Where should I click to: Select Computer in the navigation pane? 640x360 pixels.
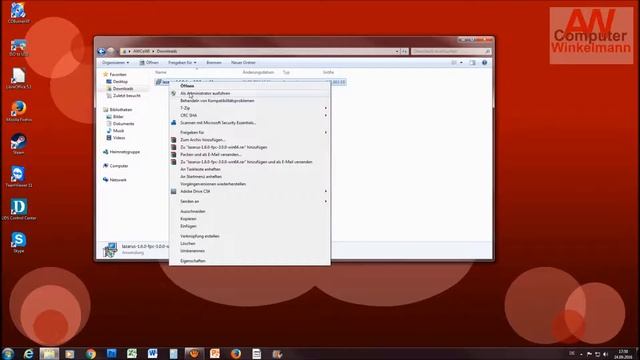[x=118, y=166]
